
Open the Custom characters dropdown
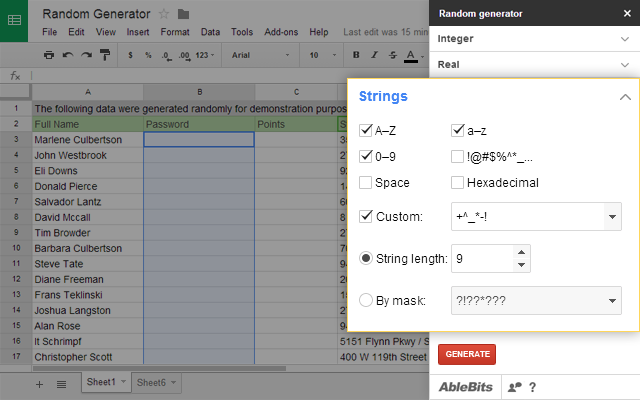coord(613,216)
